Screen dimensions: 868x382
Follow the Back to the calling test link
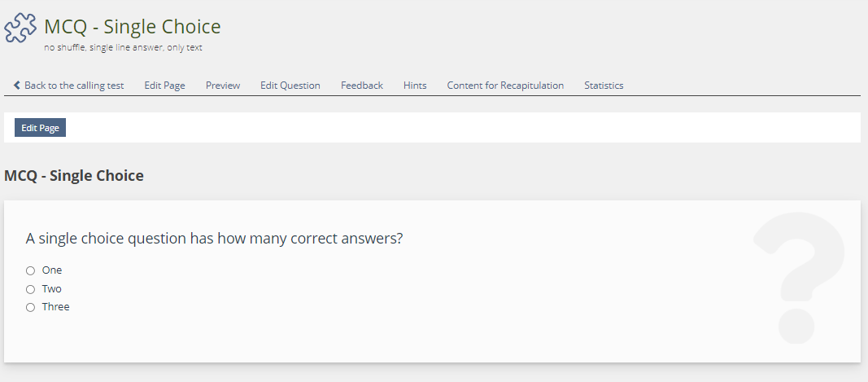pos(74,86)
